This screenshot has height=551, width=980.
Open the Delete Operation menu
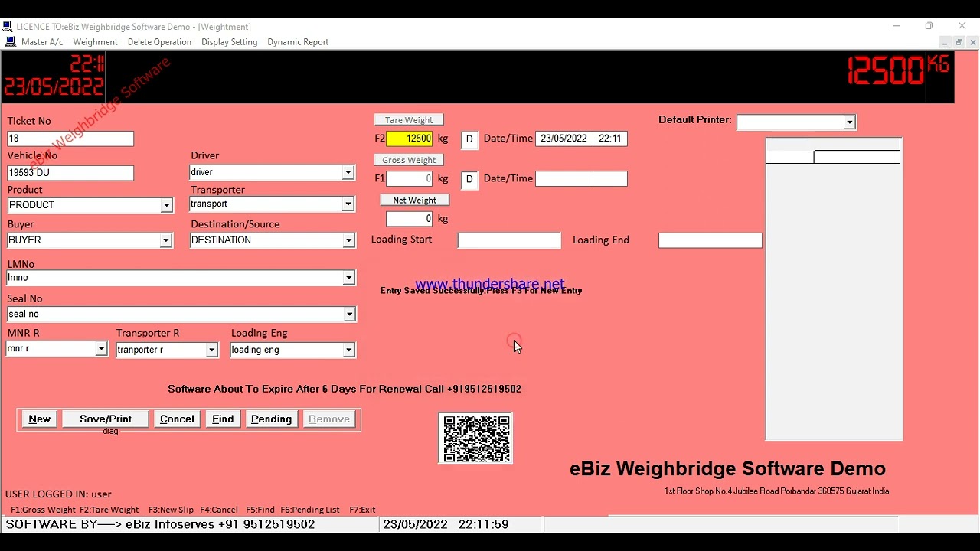coord(159,42)
